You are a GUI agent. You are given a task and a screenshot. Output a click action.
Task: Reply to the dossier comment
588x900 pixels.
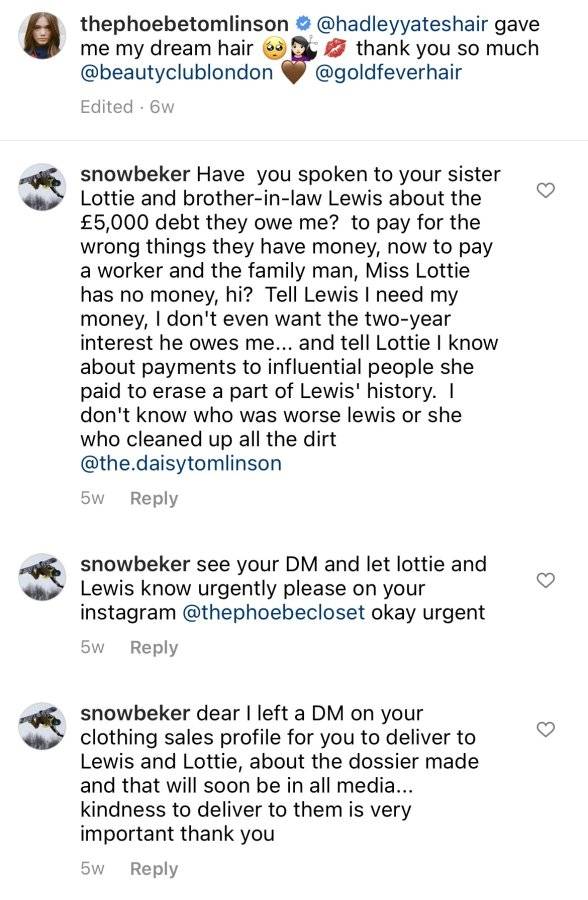(154, 868)
